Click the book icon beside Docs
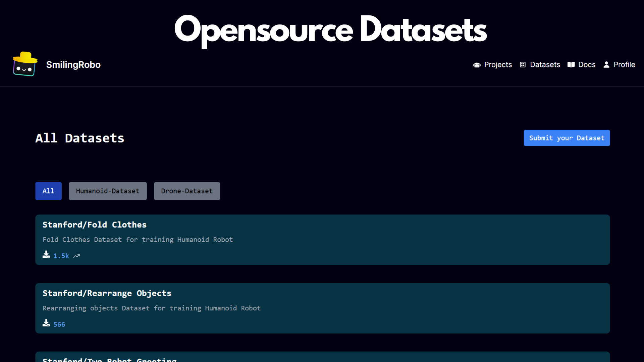 pos(571,65)
